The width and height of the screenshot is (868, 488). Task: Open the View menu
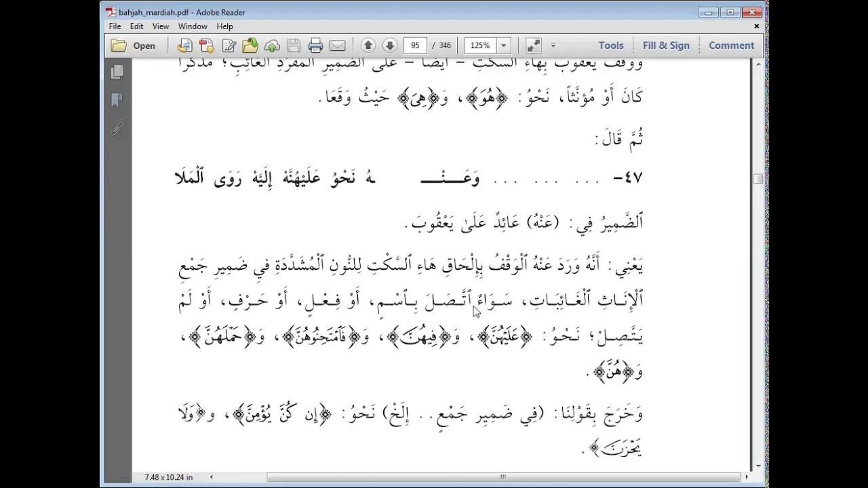pos(161,26)
